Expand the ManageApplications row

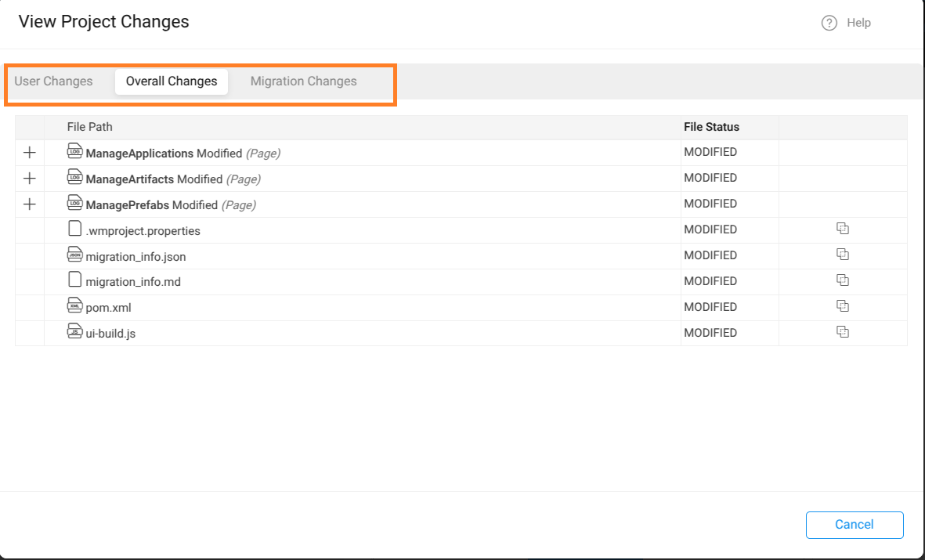click(30, 153)
